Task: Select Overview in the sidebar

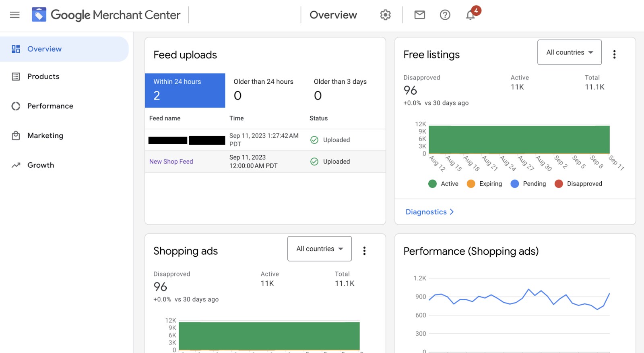Action: pos(64,49)
